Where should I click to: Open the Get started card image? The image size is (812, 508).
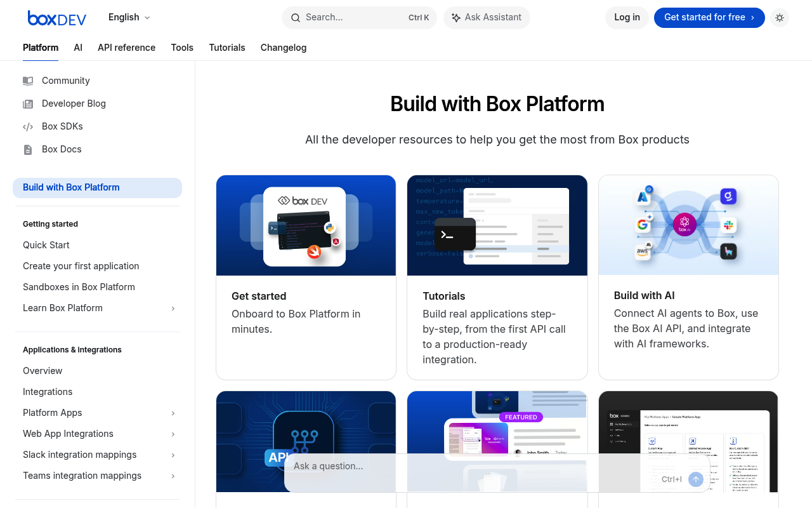[306, 225]
